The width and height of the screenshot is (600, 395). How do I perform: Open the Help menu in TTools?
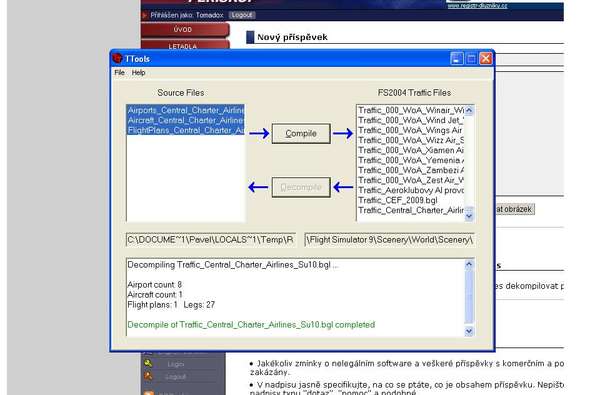[138, 73]
